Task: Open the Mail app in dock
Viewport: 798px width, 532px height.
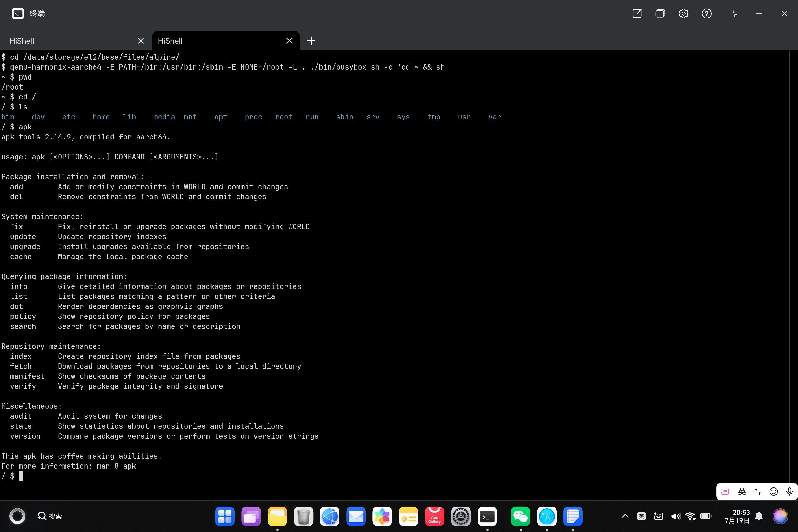Action: tap(356, 516)
